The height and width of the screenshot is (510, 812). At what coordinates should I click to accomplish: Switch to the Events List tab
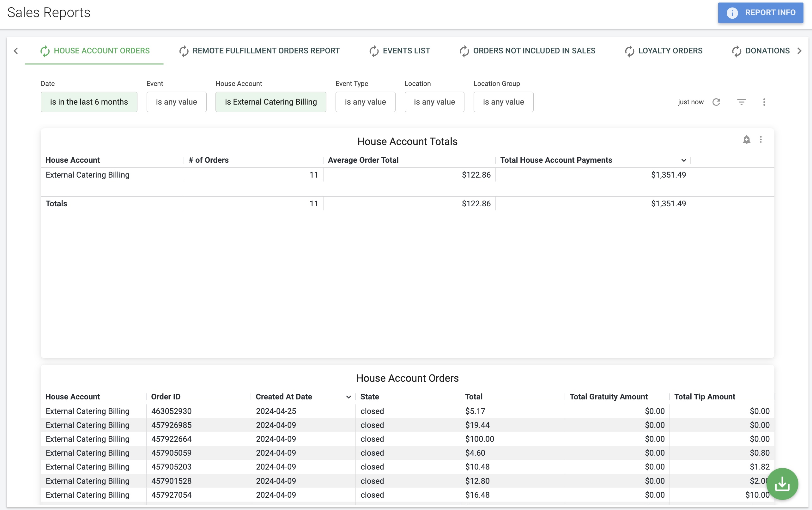(400, 51)
